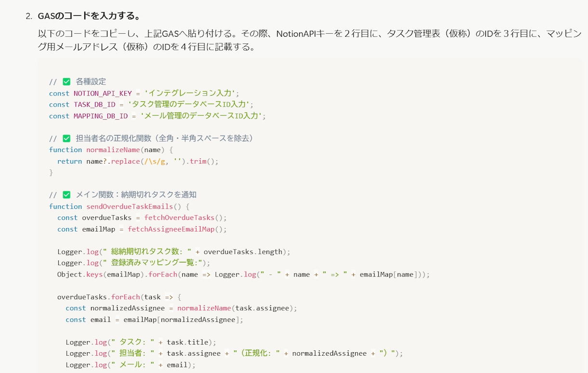Click the comment メイン関数：納期切れタスクを通知
588x373 pixels.
coord(136,195)
